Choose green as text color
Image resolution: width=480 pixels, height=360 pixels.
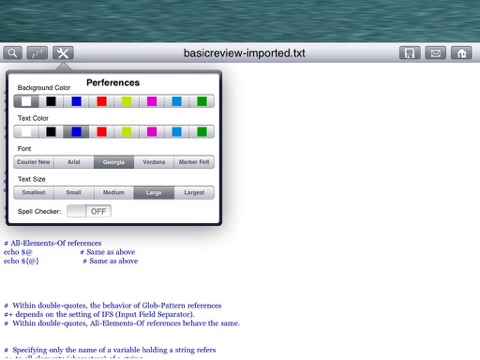(x=202, y=132)
